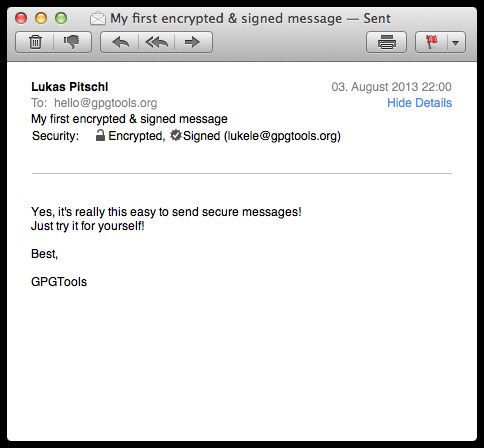The height and width of the screenshot is (448, 484).
Task: Click the envelope icon in title bar
Action: [98, 18]
